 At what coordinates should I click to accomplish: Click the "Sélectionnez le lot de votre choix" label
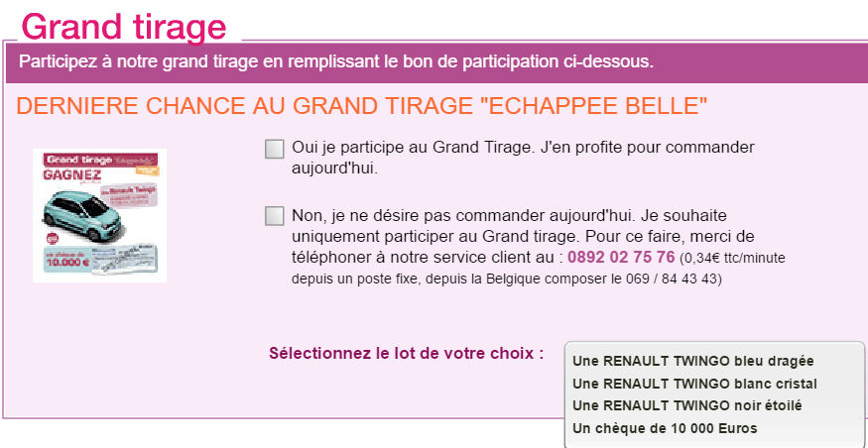click(x=406, y=353)
